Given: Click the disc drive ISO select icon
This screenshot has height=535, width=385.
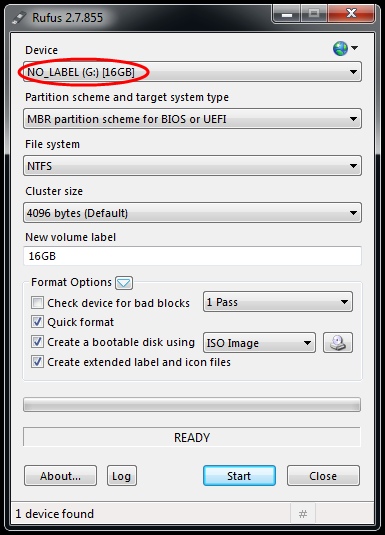Looking at the screenshot, I should coord(338,343).
